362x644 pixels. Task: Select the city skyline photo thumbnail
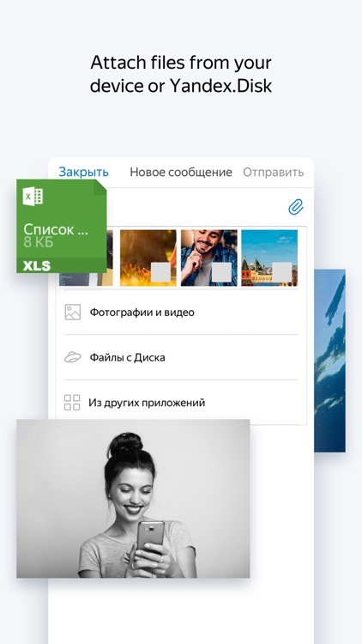pos(269,258)
